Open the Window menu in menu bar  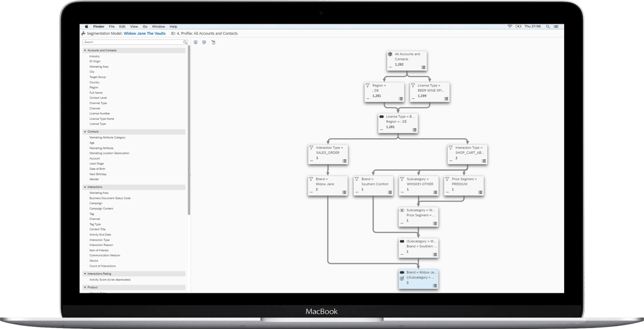tap(158, 27)
